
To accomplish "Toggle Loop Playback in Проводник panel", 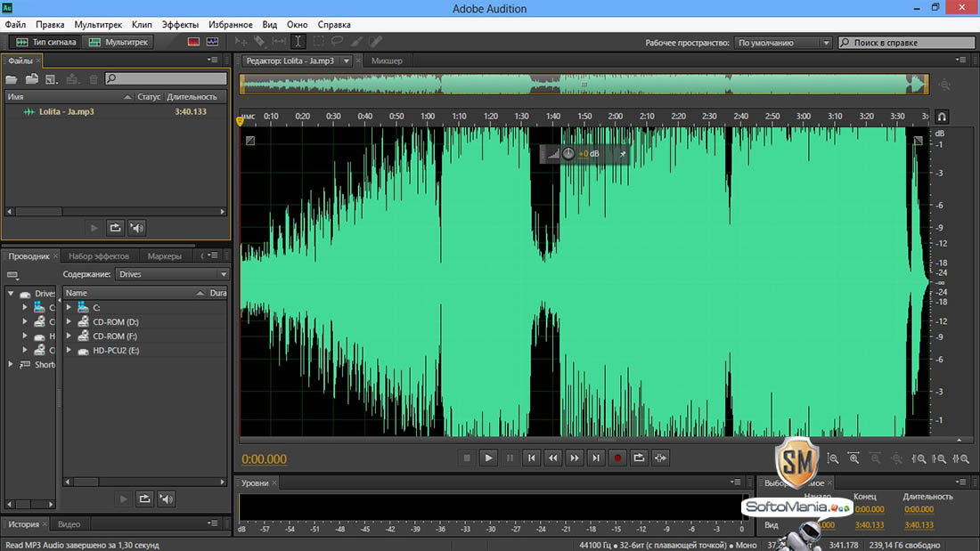I will pyautogui.click(x=144, y=498).
